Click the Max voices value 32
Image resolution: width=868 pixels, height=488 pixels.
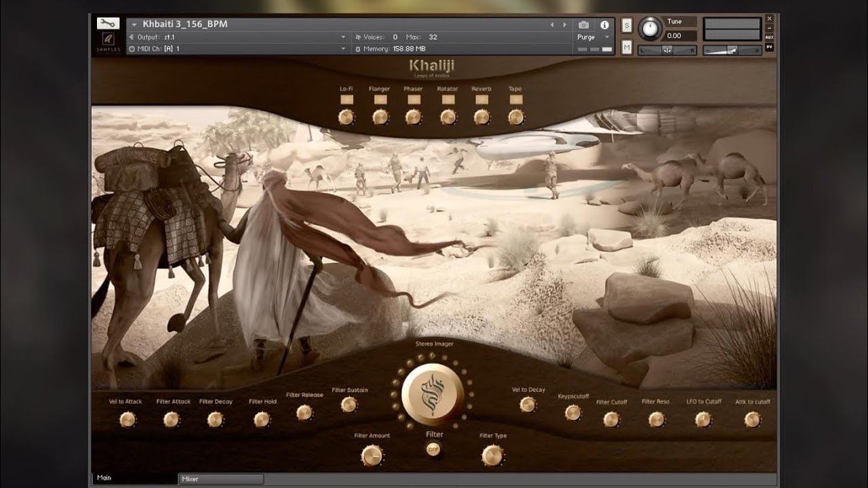point(433,37)
